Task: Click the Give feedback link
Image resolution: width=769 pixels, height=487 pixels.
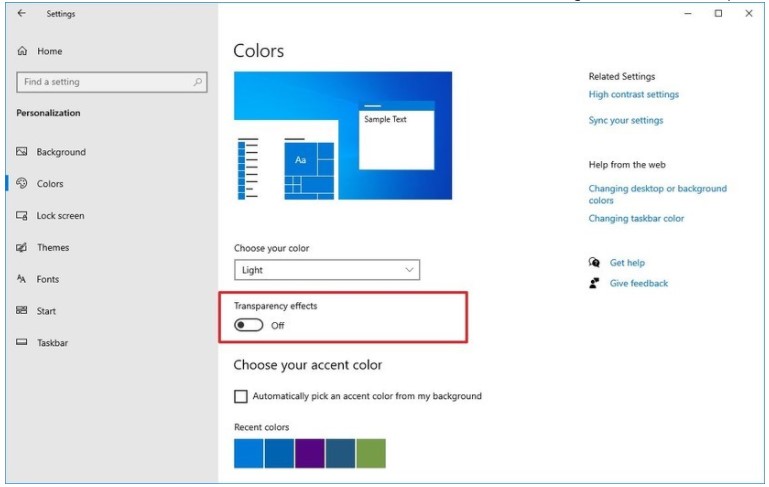Action: [x=639, y=283]
